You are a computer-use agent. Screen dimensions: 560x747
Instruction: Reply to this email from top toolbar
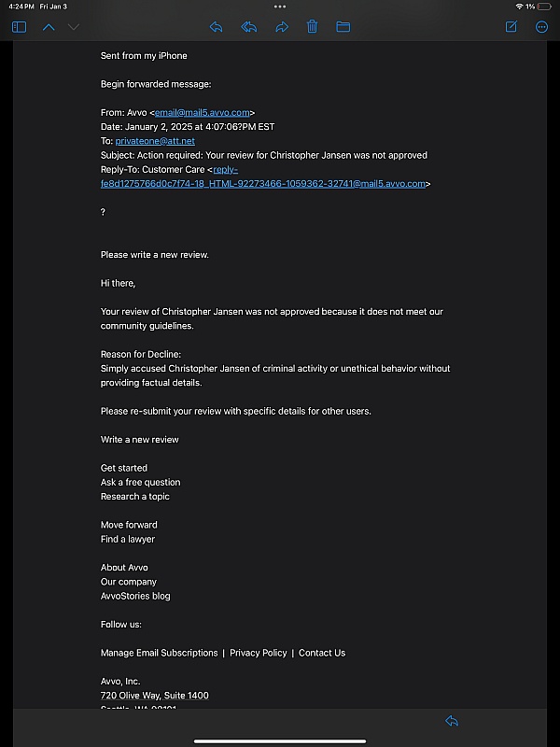pos(217,27)
